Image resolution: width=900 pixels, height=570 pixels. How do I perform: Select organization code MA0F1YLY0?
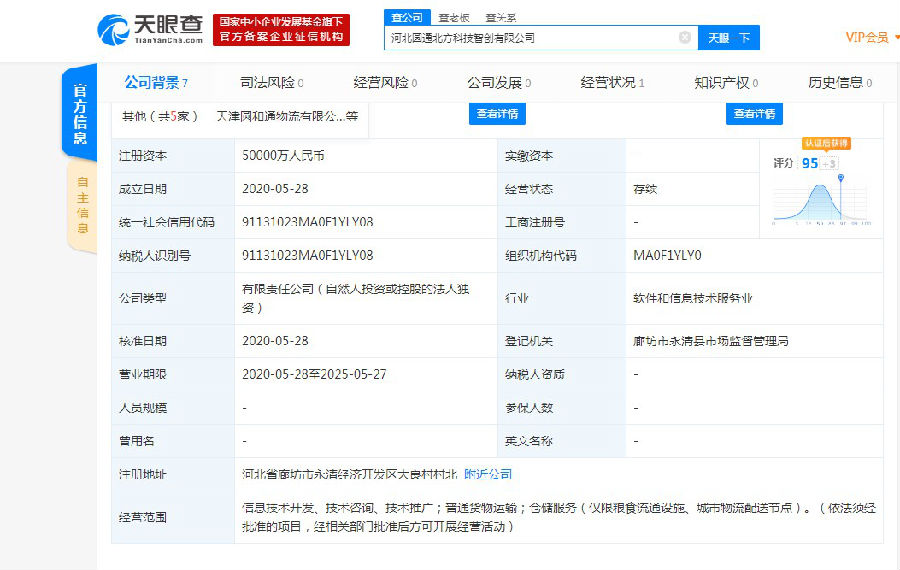[667, 255]
